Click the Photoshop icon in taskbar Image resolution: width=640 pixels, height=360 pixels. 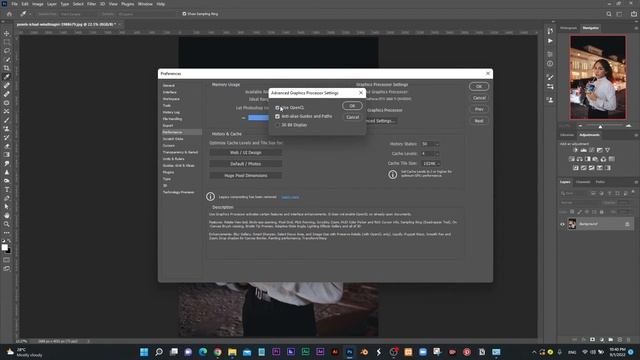tap(349, 352)
